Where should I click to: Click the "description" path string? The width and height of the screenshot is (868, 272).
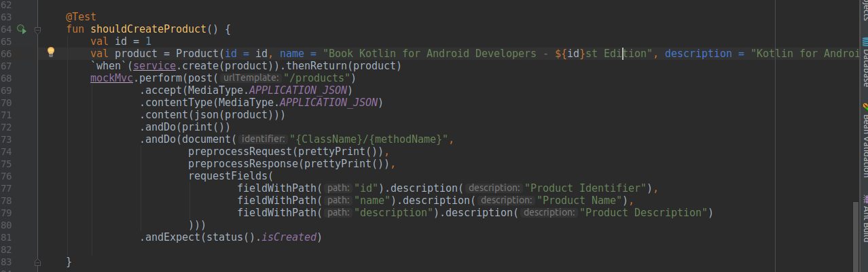[394, 213]
